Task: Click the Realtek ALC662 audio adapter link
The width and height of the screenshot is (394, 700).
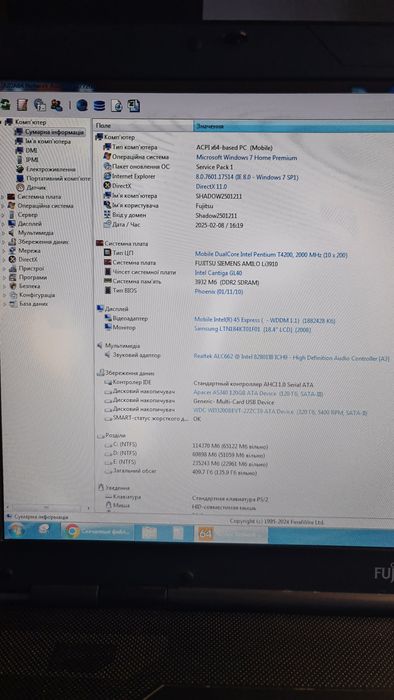Action: click(x=291, y=357)
